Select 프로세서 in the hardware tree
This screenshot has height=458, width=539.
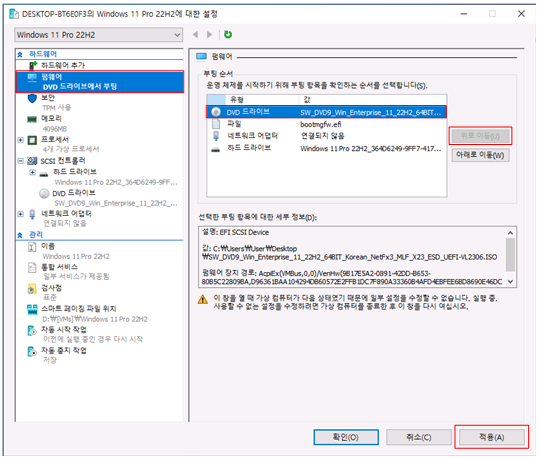pyautogui.click(x=55, y=140)
